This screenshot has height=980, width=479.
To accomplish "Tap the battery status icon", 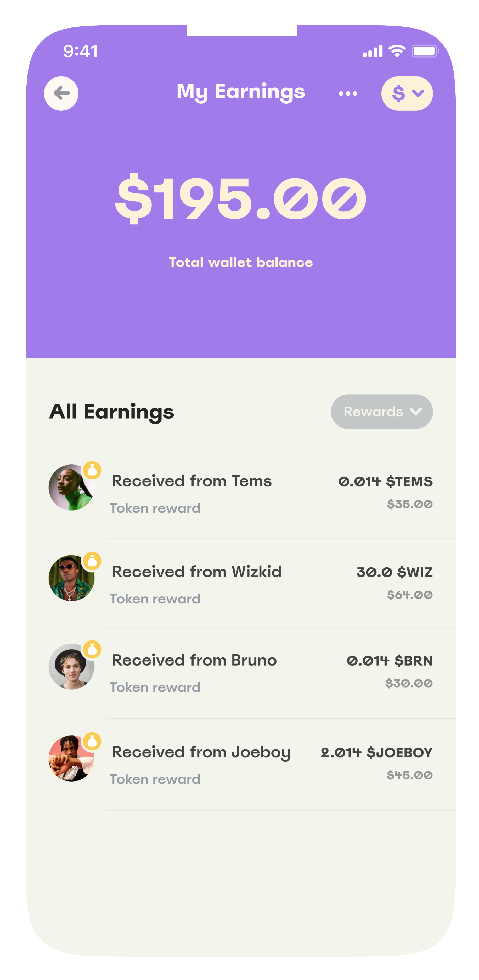I will click(x=425, y=51).
